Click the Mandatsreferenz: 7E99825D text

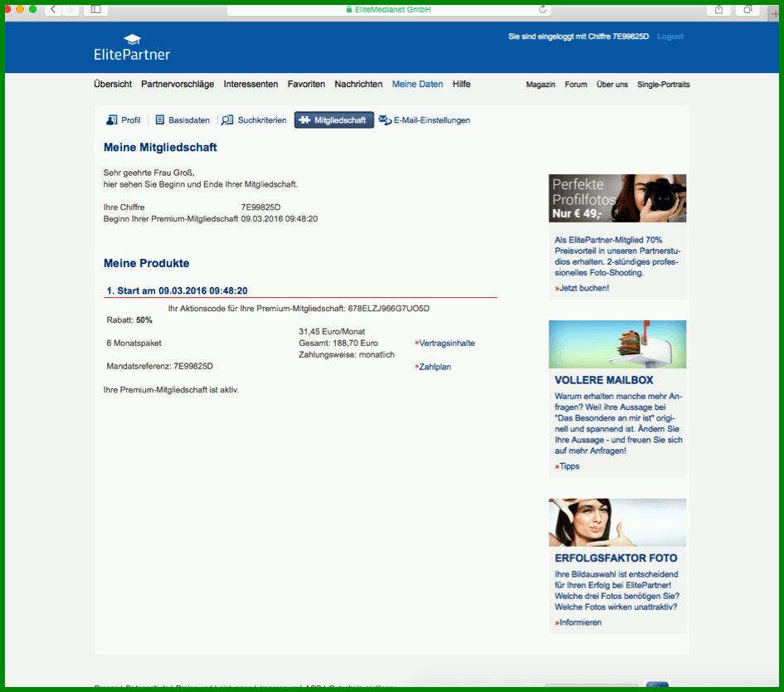tap(159, 366)
